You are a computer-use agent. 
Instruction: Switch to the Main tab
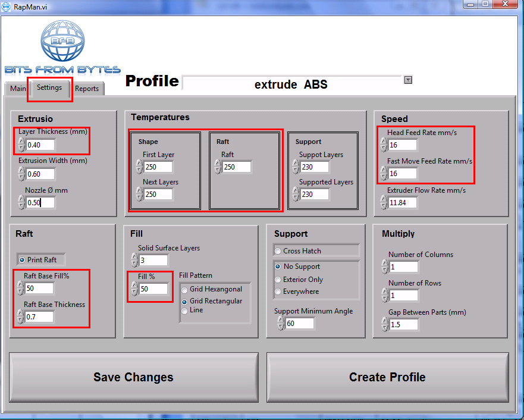[18, 89]
